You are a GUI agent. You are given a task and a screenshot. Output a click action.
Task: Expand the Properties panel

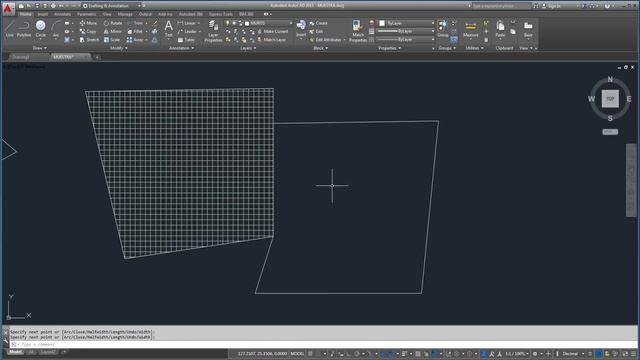coord(389,48)
